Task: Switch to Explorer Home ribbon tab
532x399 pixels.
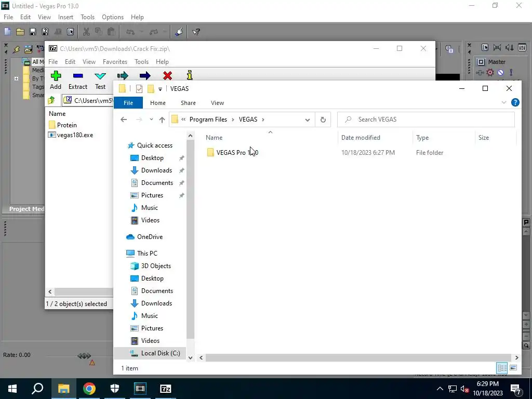Action: (158, 103)
